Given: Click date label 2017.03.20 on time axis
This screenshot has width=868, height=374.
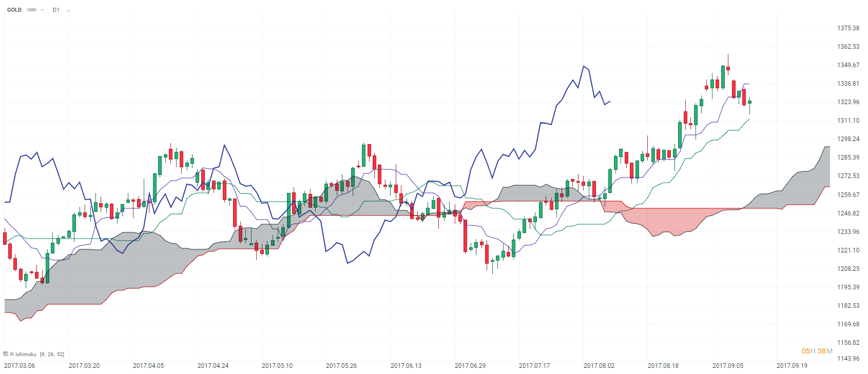Looking at the screenshot, I should pyautogui.click(x=84, y=366).
